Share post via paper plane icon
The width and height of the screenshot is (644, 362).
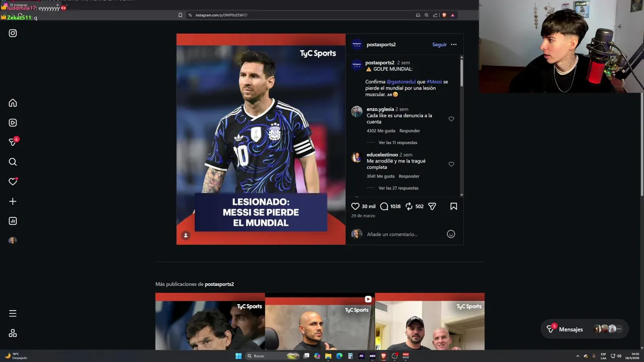[x=432, y=206]
